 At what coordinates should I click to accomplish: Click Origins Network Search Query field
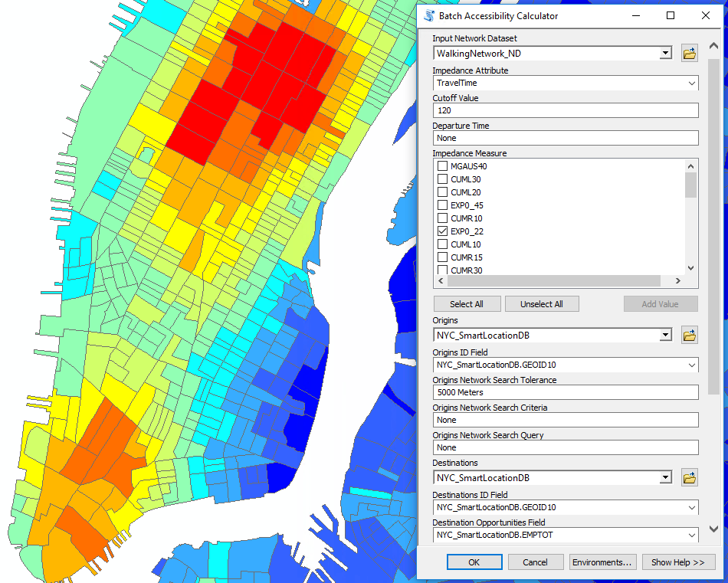pyautogui.click(x=566, y=447)
